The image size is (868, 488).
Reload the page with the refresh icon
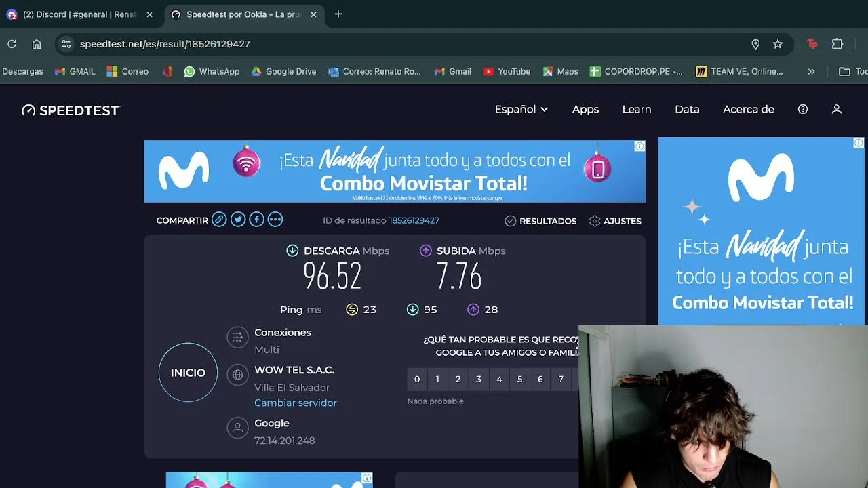12,44
